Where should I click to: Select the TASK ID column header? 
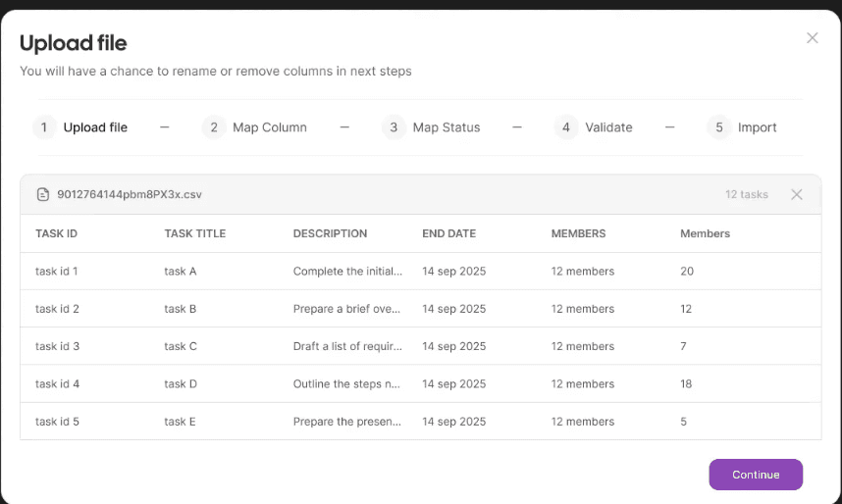56,233
